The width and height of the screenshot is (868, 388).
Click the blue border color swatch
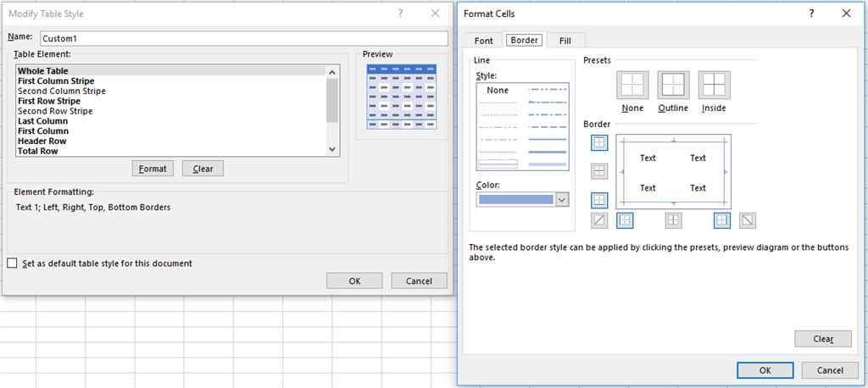tap(515, 200)
